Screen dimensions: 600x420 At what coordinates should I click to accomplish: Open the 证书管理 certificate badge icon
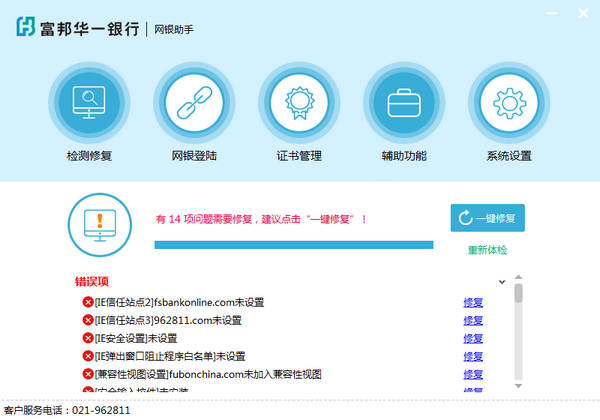coord(299,103)
